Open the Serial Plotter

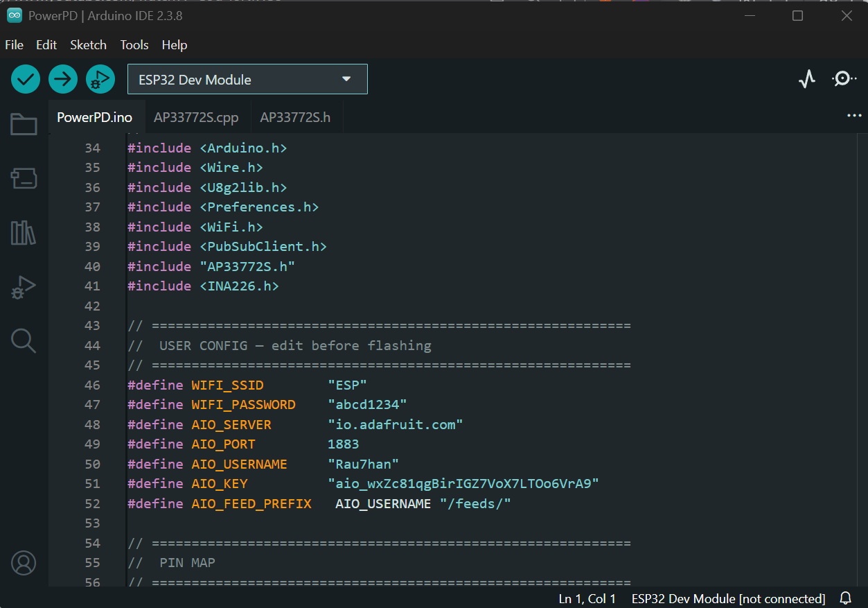pyautogui.click(x=807, y=79)
